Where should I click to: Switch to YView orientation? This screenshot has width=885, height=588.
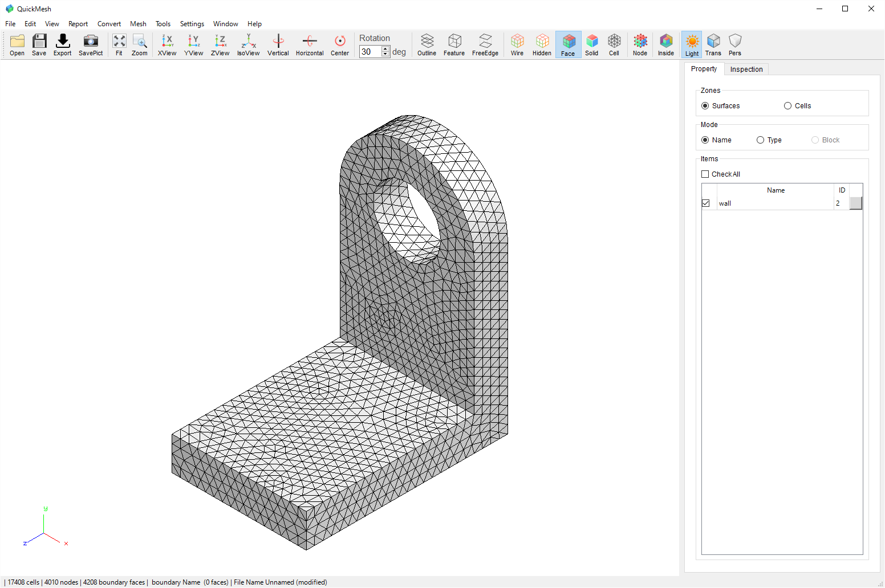(194, 44)
